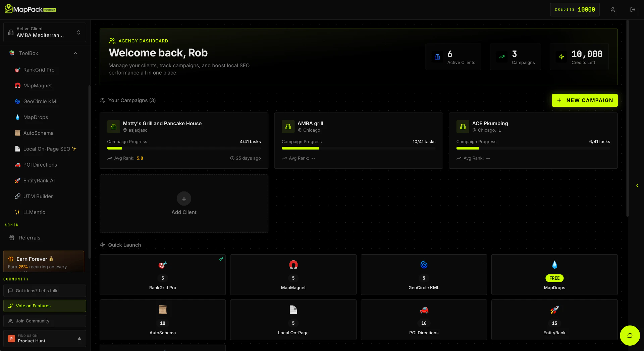
Task: Click the New Campaign button
Action: pyautogui.click(x=585, y=100)
